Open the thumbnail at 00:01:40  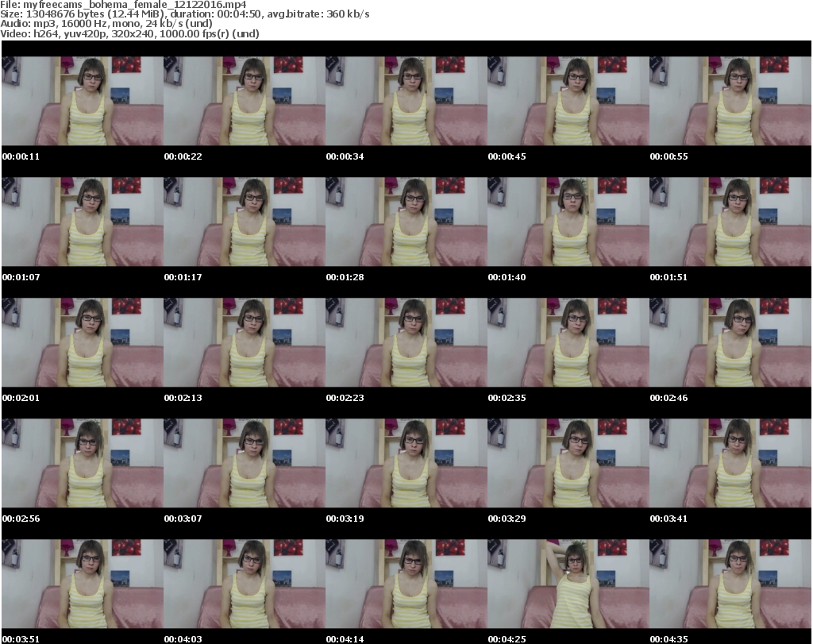[x=568, y=222]
